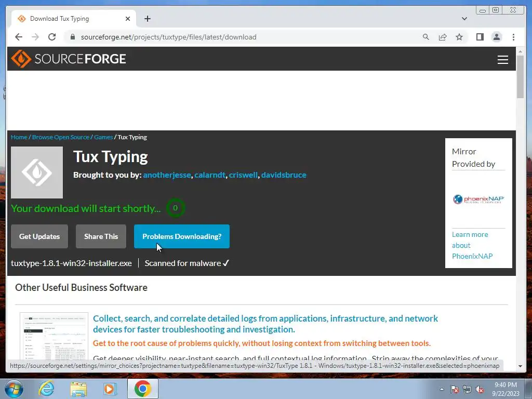Go to Home breadcrumb
This screenshot has width=532, height=399.
point(19,137)
